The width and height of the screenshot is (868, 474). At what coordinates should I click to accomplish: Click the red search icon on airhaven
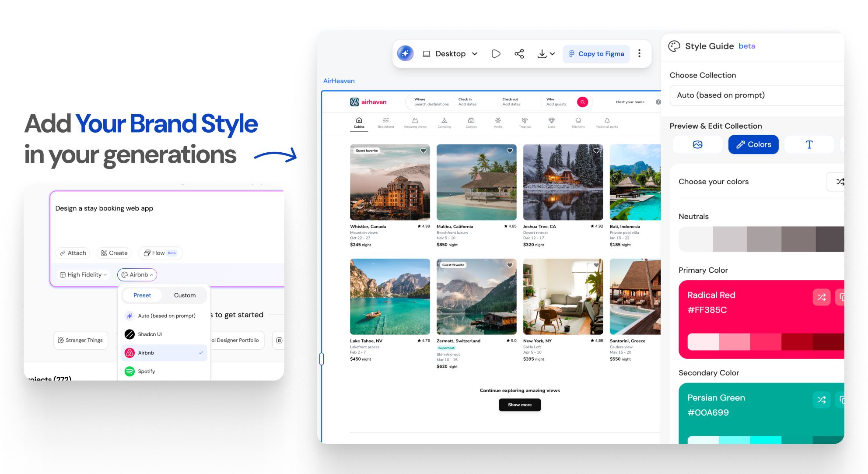pyautogui.click(x=582, y=102)
